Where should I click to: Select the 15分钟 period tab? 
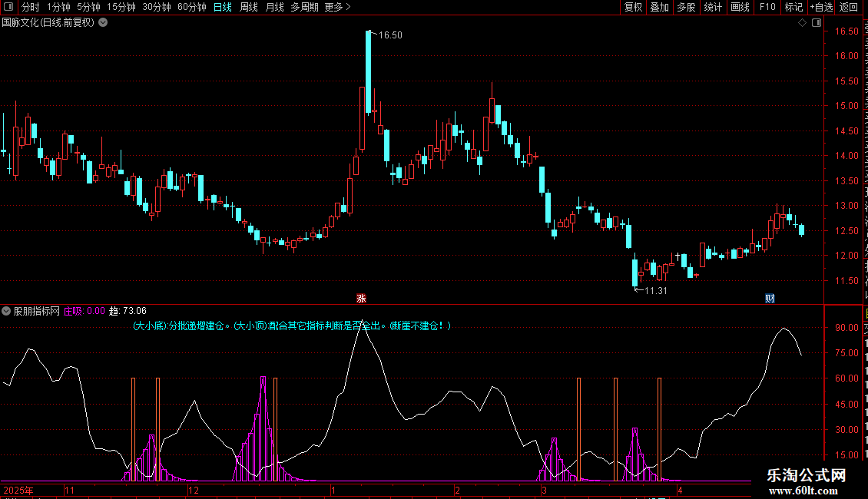[x=121, y=7]
